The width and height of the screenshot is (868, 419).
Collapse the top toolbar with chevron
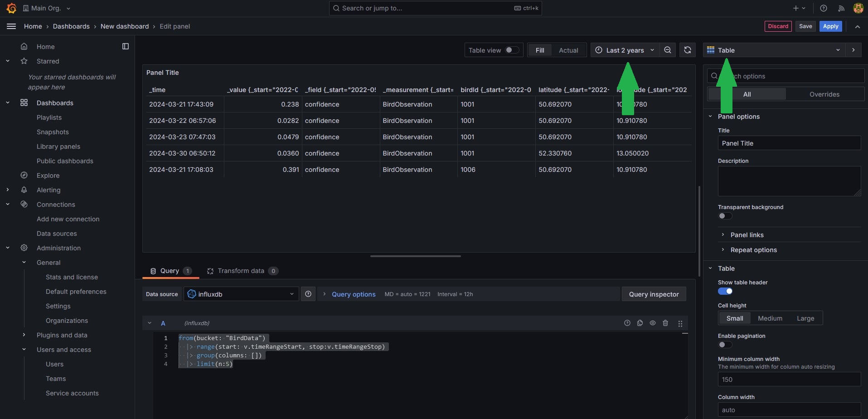[858, 26]
